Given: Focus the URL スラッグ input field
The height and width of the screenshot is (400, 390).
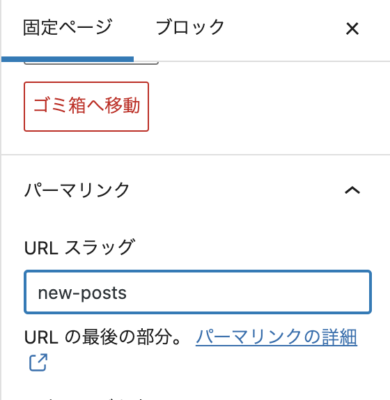Looking at the screenshot, I should click(198, 292).
